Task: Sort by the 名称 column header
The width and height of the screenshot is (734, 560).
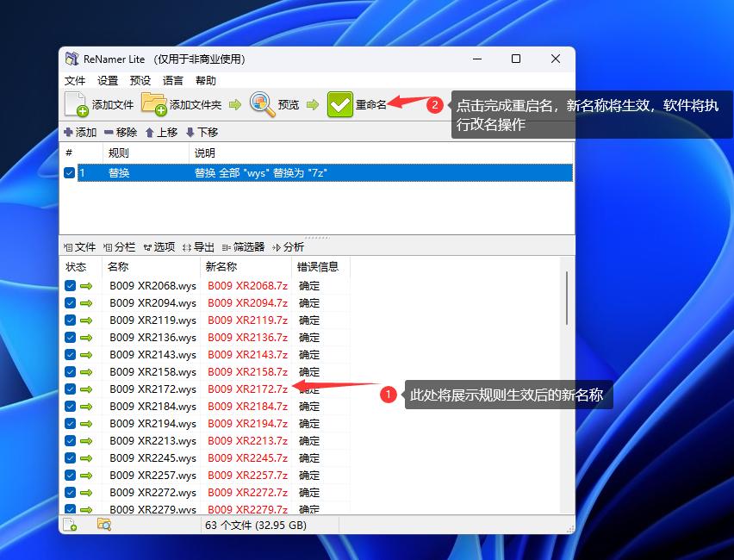Action: point(151,267)
